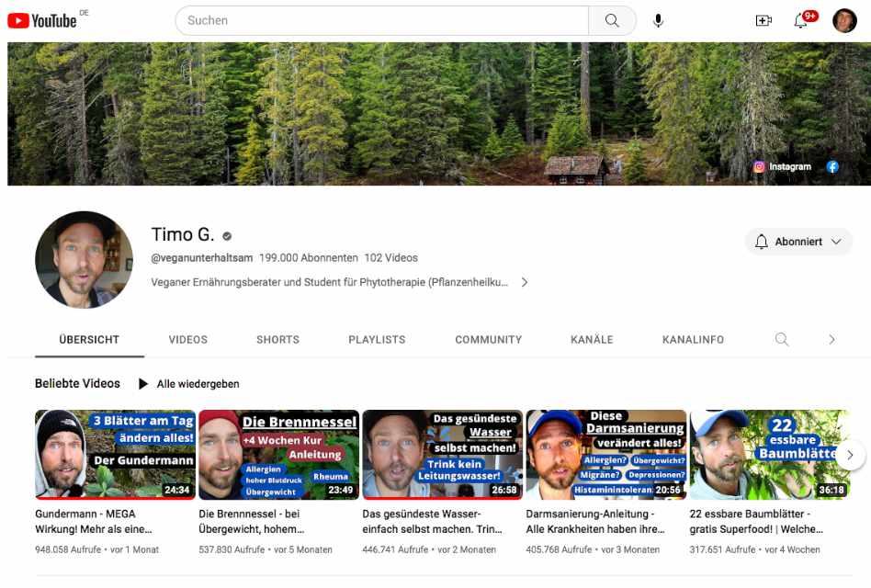
Task: Switch to the Videos tab
Action: (187, 340)
